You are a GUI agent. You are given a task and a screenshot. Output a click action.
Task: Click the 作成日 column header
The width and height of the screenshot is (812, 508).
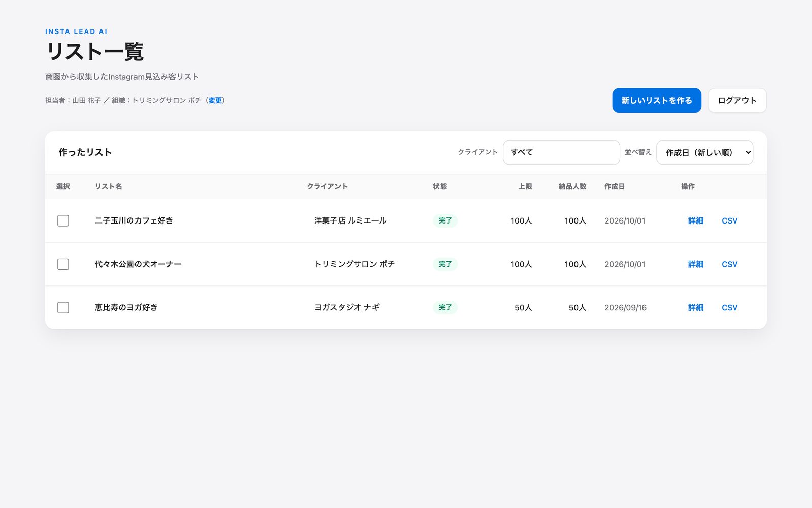(x=615, y=186)
